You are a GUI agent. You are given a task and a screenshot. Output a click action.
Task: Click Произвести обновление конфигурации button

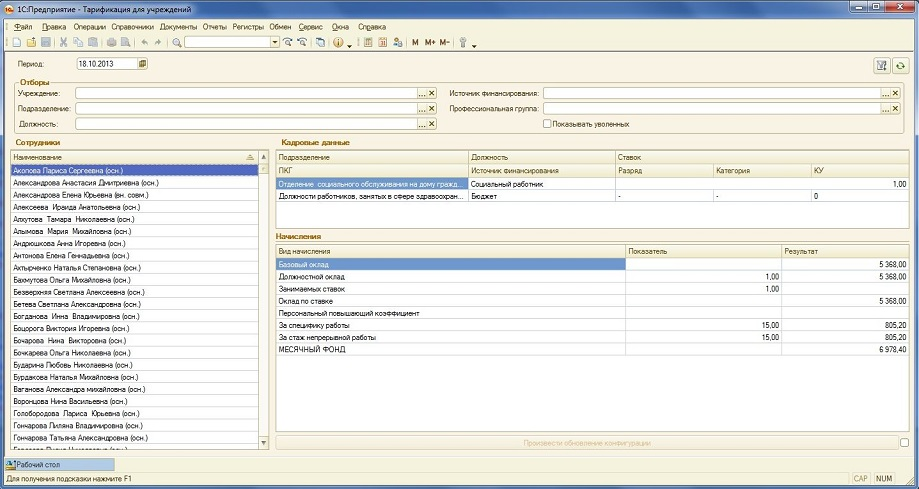[587, 442]
